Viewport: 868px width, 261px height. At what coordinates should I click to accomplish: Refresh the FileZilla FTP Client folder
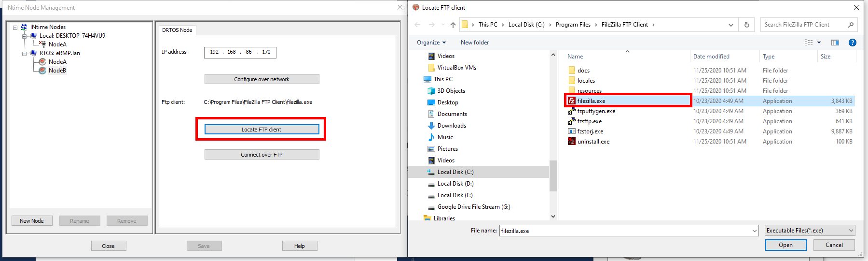click(747, 25)
